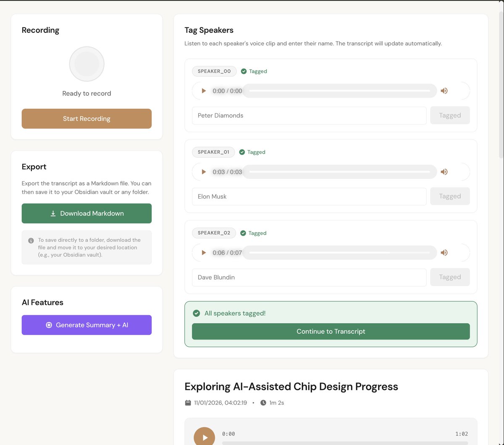
Task: Mute the SPEAKER_00 clip volume icon
Action: tap(444, 91)
